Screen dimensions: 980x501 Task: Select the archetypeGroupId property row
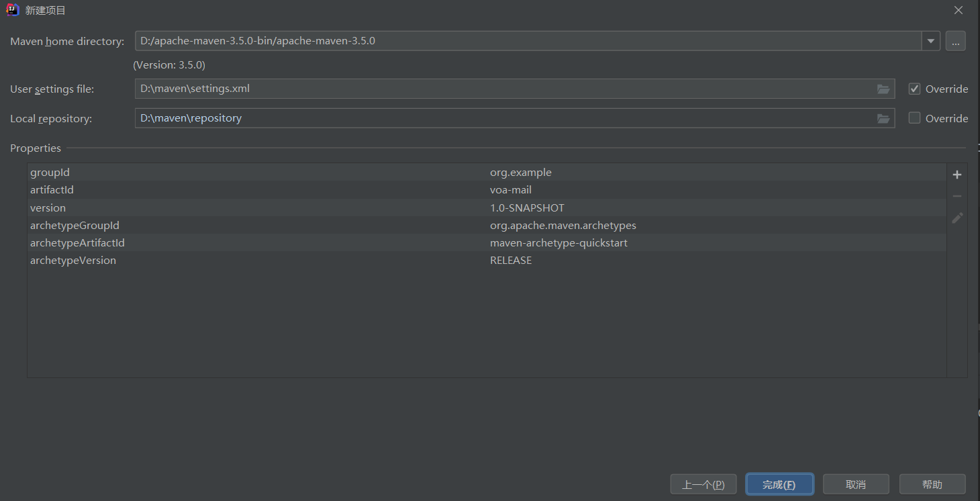[487, 225]
